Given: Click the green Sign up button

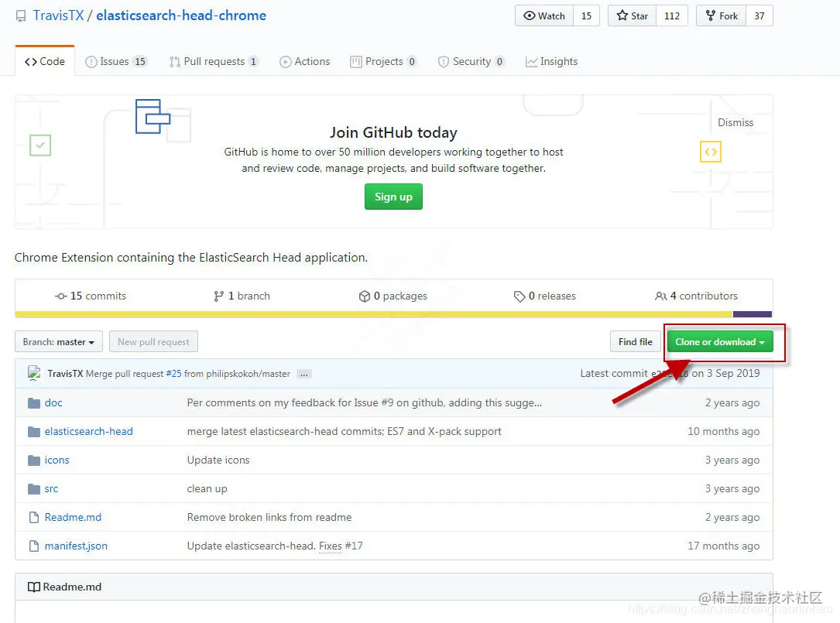Looking at the screenshot, I should (x=393, y=197).
